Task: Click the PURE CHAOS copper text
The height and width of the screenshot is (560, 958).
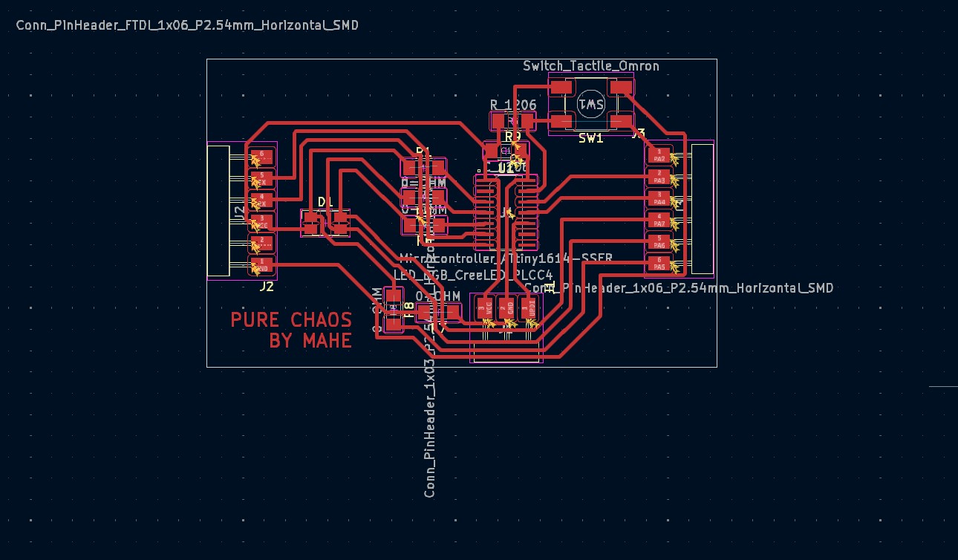Action: [x=291, y=320]
